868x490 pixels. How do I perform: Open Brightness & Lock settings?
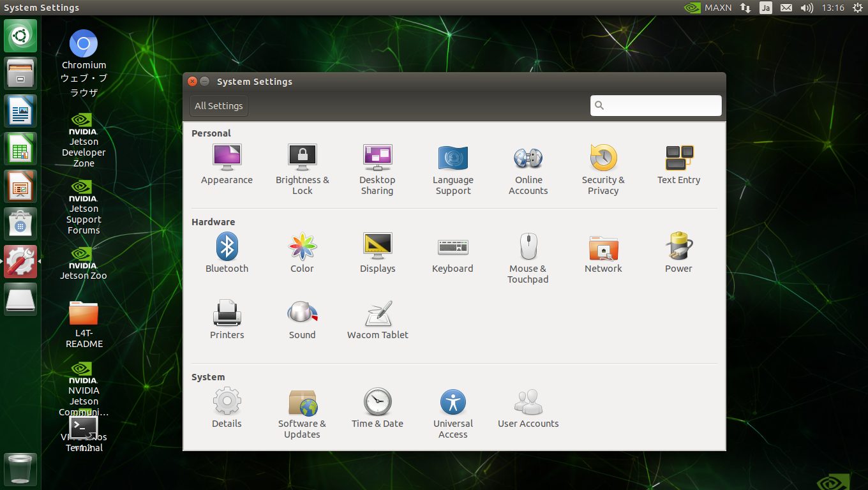point(302,168)
